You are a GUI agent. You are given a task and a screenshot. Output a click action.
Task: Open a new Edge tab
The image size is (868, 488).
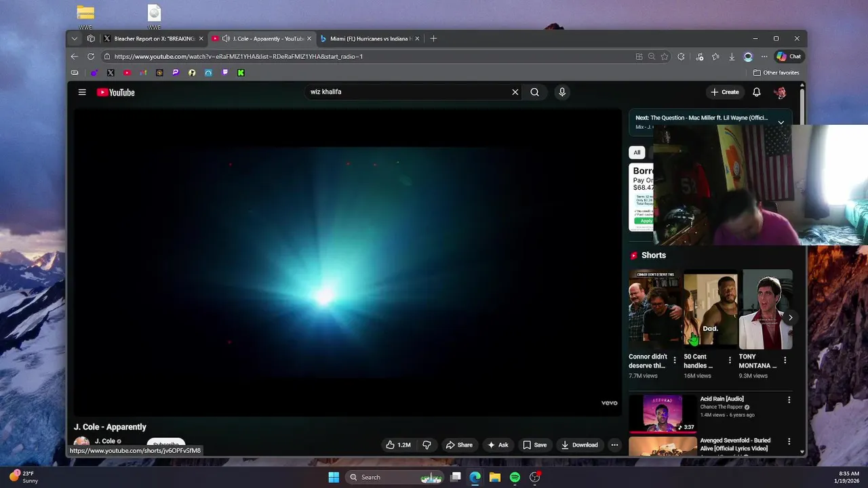(433, 39)
